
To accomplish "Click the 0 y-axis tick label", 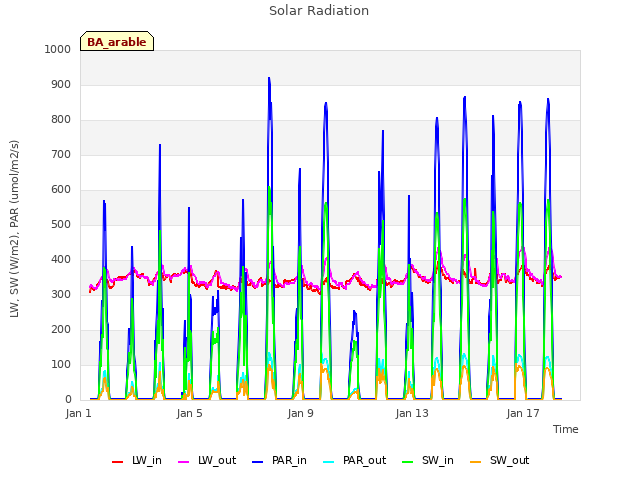I will pyautogui.click(x=68, y=400).
